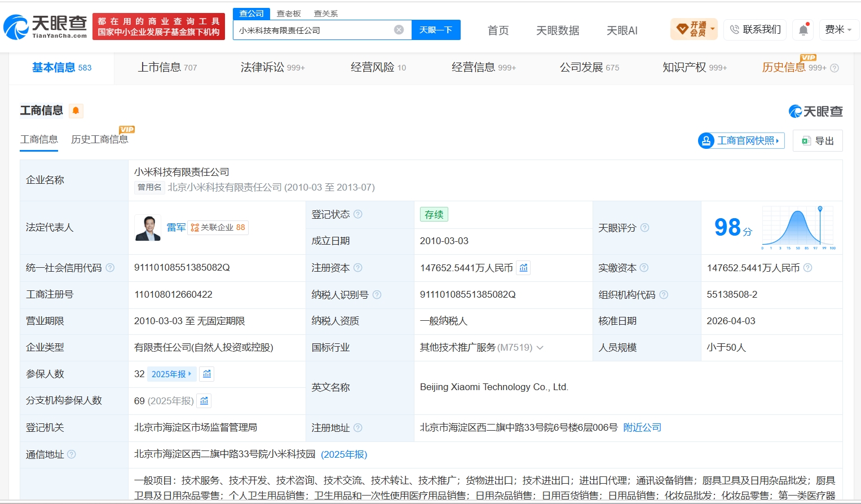Open chart icon next to 注册资本 value
The width and height of the screenshot is (861, 504).
point(524,268)
